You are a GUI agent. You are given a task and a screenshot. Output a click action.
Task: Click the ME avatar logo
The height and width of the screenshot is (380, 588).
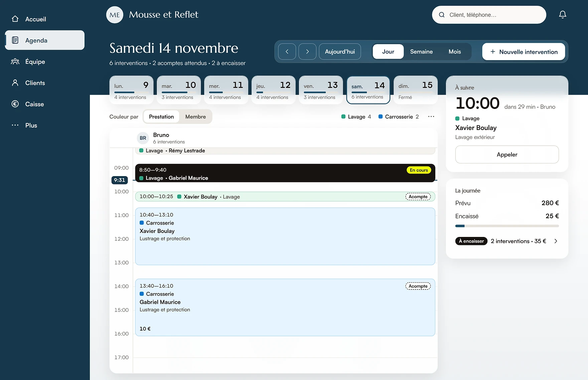click(115, 15)
